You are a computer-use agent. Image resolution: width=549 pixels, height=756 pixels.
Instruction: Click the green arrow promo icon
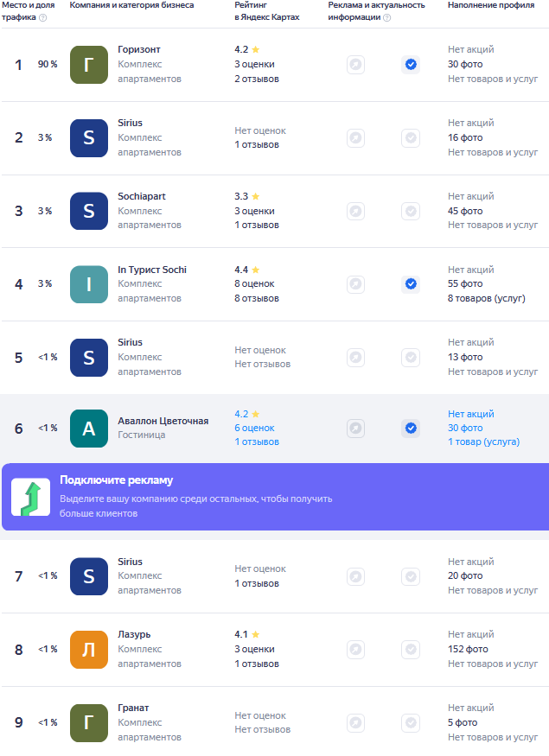click(x=31, y=497)
